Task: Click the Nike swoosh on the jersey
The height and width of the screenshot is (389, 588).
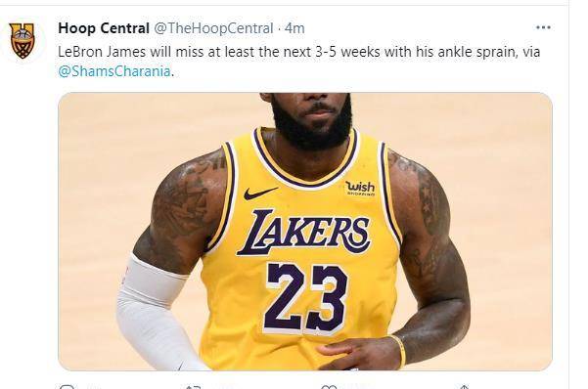Action: [260, 193]
